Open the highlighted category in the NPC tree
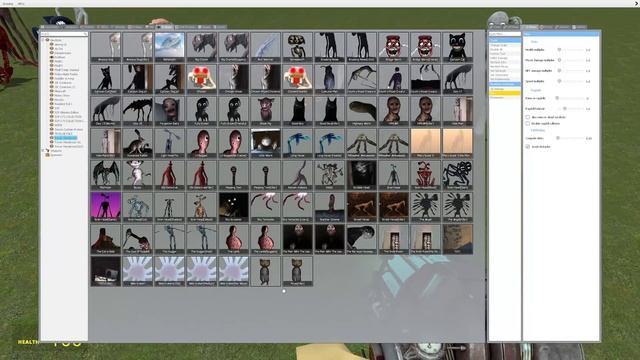 click(65, 138)
